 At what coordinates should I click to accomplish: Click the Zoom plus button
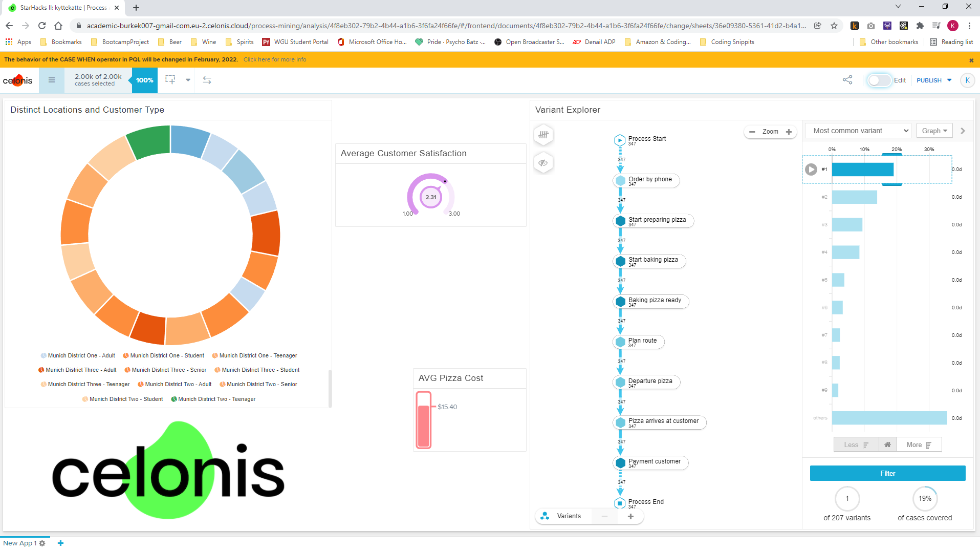[x=789, y=132]
